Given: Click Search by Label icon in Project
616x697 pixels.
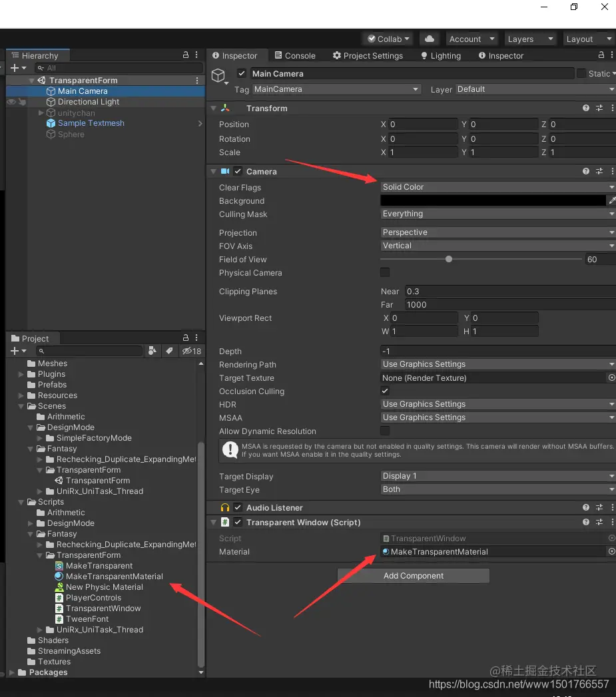Looking at the screenshot, I should click(169, 351).
